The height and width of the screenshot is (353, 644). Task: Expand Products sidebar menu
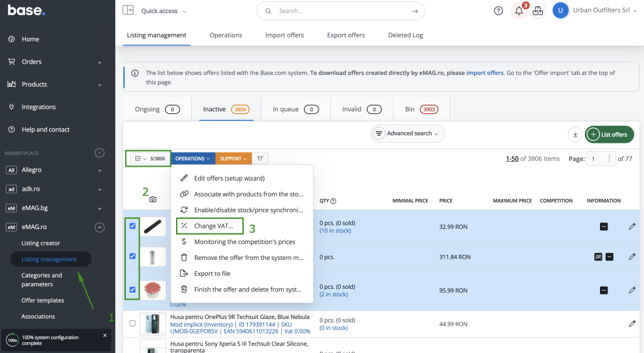(99, 85)
